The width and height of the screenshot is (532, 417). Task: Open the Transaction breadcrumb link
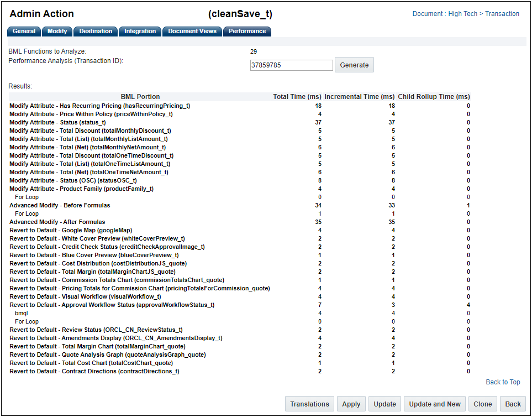(x=502, y=14)
